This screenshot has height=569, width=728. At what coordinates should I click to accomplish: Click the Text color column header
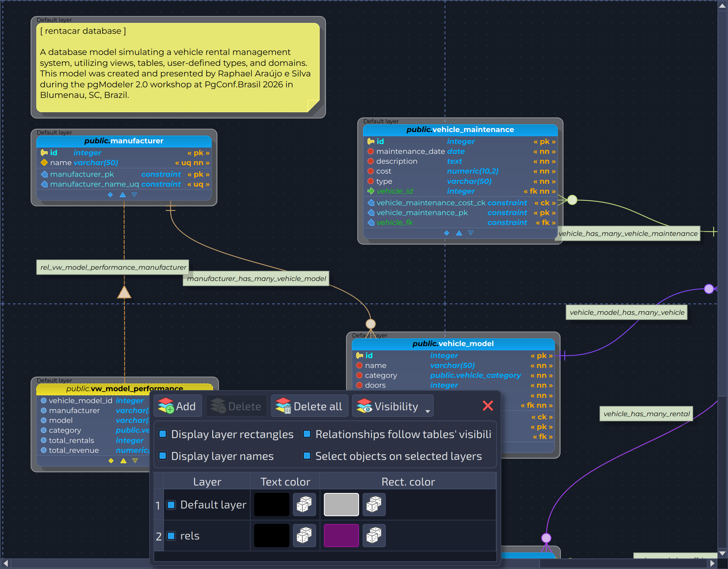pyautogui.click(x=285, y=481)
